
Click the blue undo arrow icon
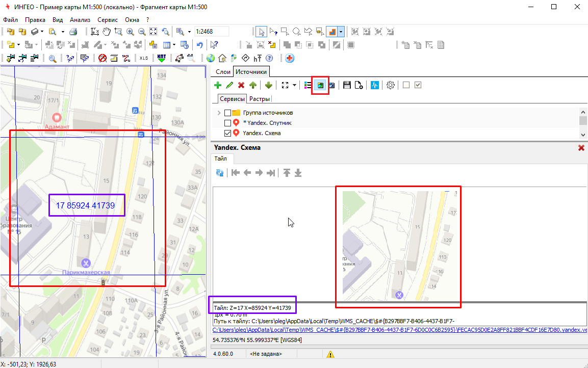click(x=200, y=45)
